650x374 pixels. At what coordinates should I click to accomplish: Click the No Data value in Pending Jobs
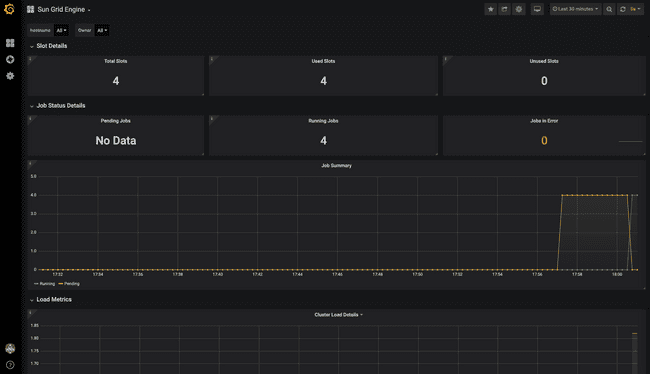[116, 141]
